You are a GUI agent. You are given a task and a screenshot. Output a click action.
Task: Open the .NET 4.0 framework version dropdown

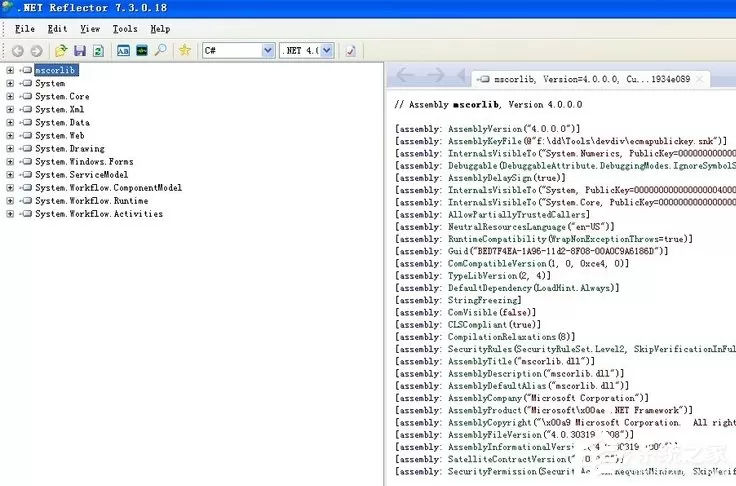[307, 50]
